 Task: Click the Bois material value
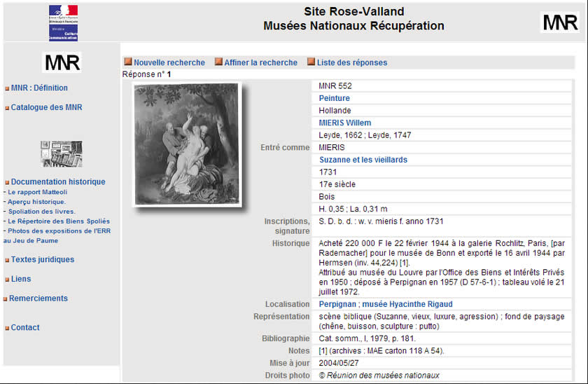327,197
